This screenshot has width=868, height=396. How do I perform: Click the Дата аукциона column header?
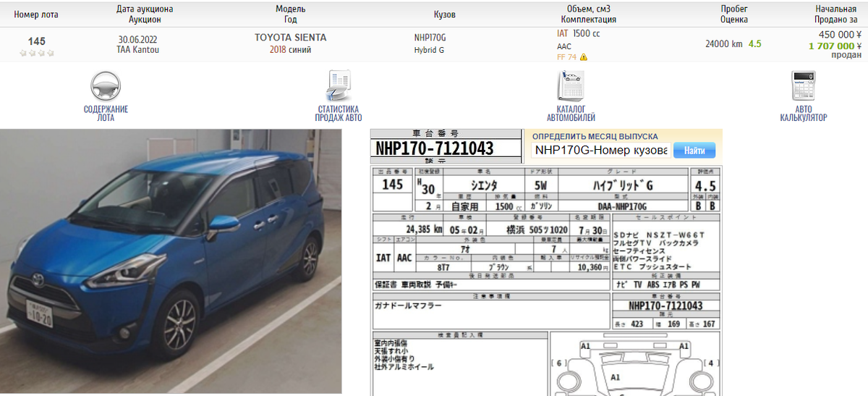tap(145, 14)
